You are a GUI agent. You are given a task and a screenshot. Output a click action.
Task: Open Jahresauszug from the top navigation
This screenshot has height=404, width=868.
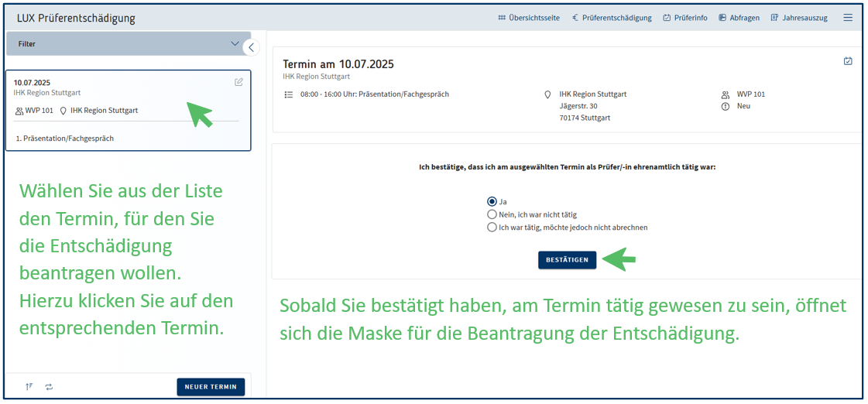(x=799, y=18)
